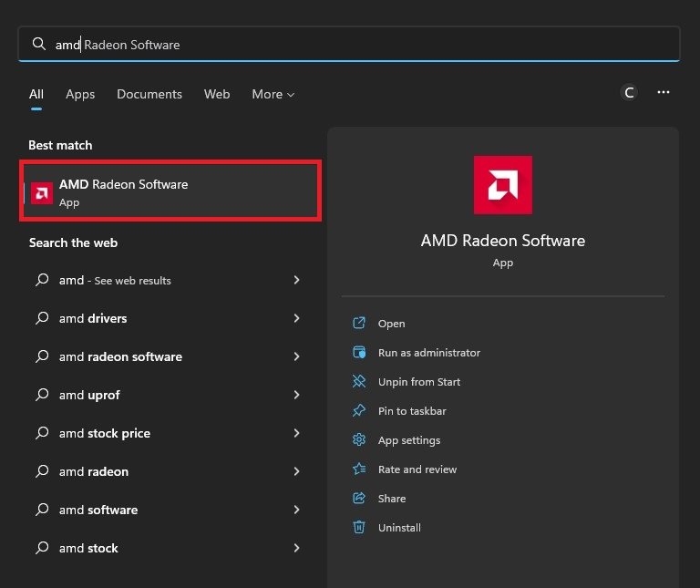Click the App settings gear icon
700x588 pixels.
359,440
